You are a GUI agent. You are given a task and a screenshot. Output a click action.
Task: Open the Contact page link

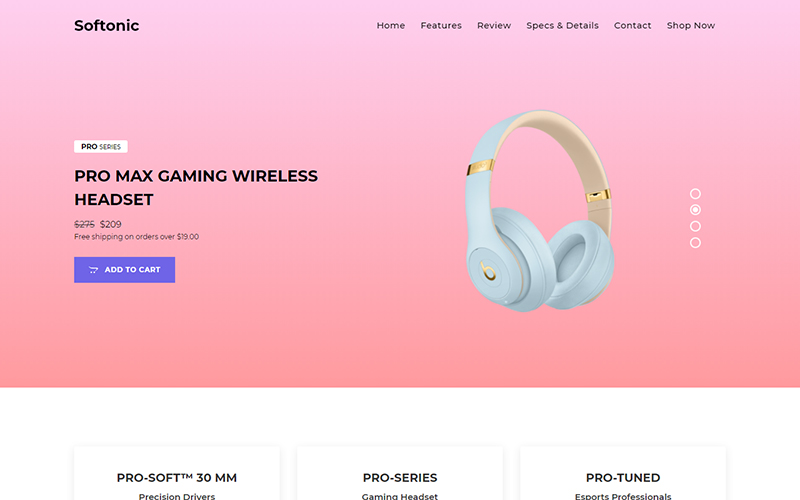click(x=632, y=26)
